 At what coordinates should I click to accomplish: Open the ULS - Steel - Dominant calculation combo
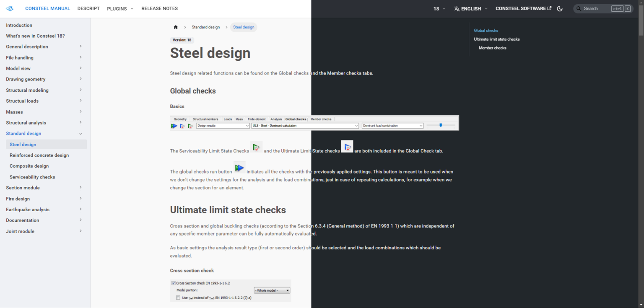click(305, 126)
